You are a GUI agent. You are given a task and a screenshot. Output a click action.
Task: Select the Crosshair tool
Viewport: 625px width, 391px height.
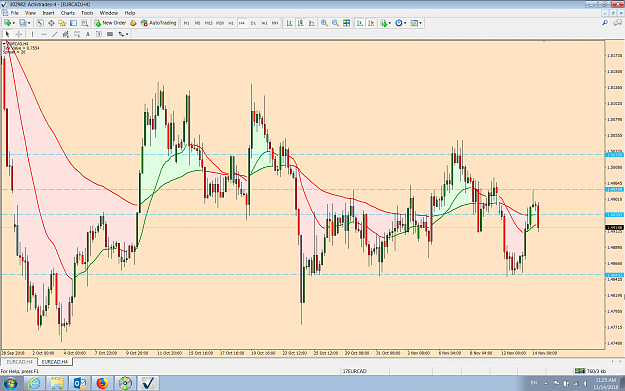[x=18, y=34]
